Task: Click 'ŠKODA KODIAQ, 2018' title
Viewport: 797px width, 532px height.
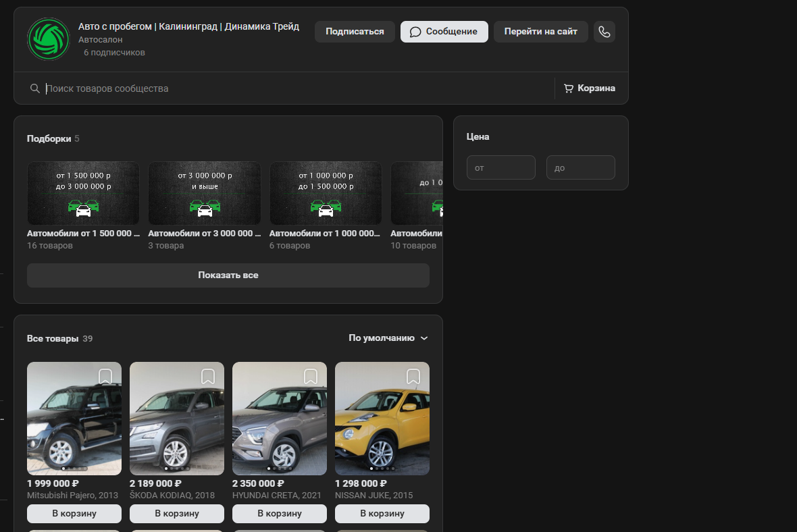Action: [172, 495]
